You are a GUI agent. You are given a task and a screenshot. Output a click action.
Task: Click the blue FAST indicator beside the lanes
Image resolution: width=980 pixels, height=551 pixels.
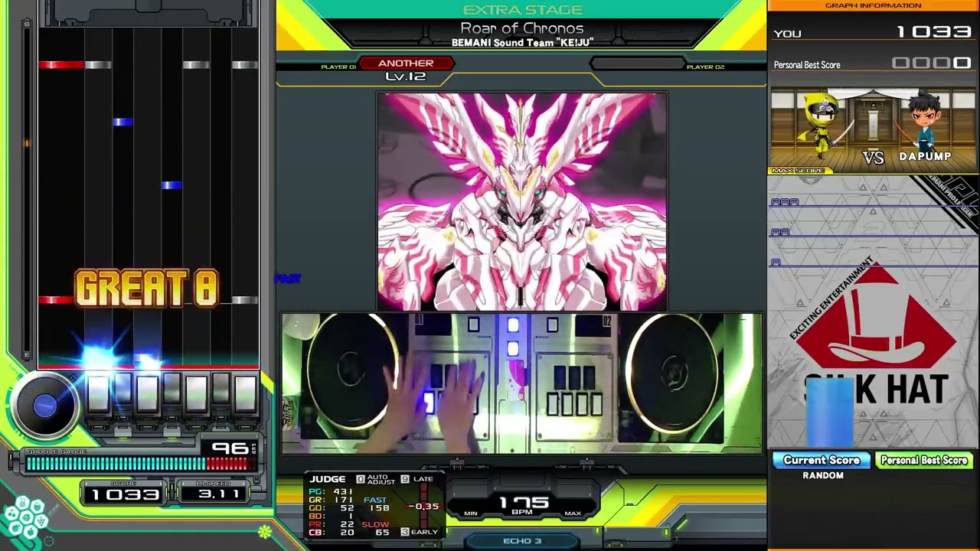(x=288, y=279)
